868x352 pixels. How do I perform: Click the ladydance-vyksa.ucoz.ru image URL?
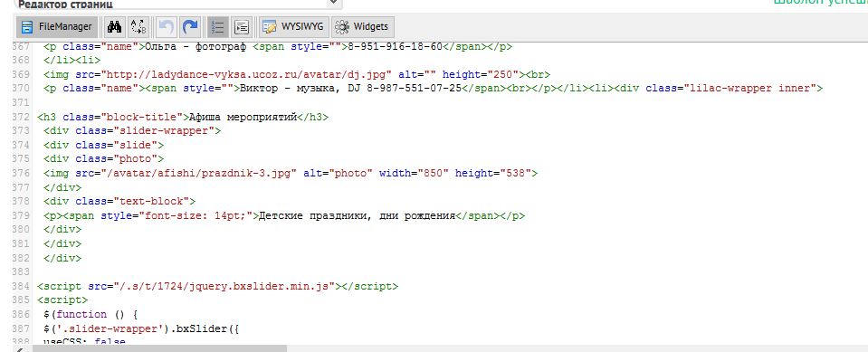(x=249, y=74)
